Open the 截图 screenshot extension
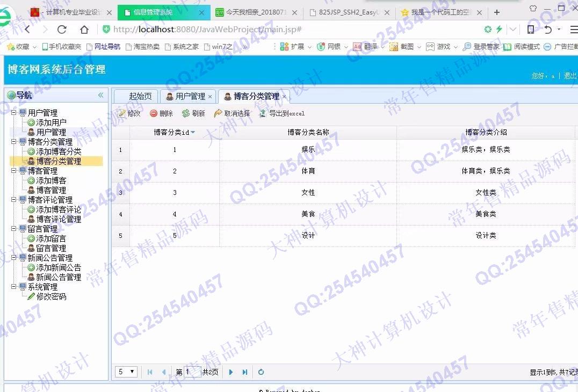The image size is (578, 392). tap(402, 47)
